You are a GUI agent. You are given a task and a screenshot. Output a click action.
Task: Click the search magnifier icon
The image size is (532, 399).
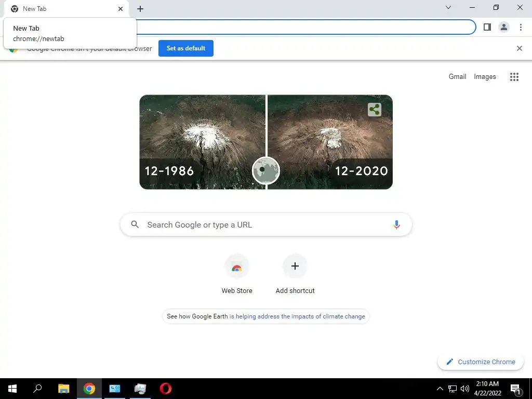pos(135,224)
